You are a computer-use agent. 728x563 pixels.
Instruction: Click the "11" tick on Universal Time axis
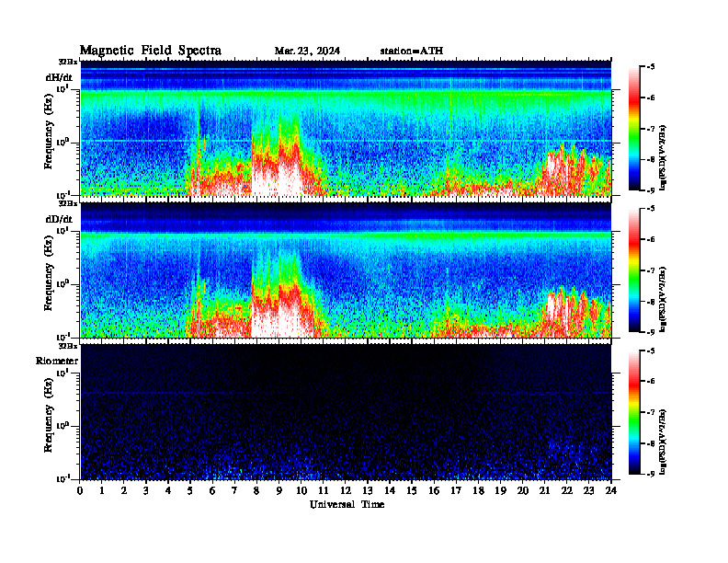click(324, 490)
